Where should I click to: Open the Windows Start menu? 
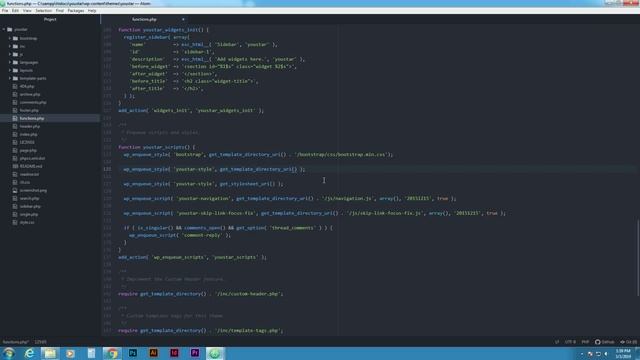point(9,353)
